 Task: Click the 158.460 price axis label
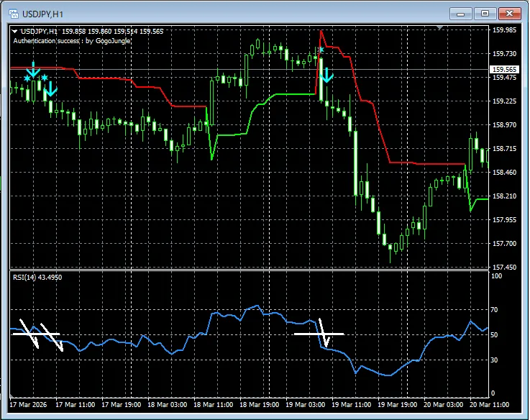(x=504, y=173)
